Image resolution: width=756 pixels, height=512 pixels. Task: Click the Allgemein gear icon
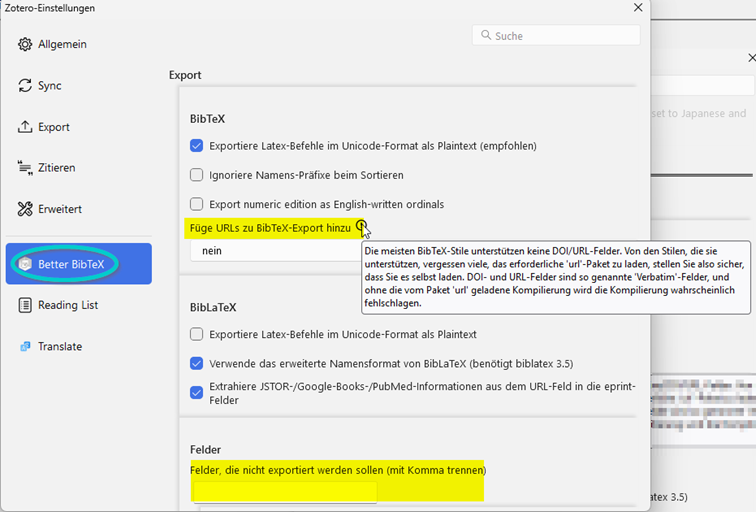[25, 44]
